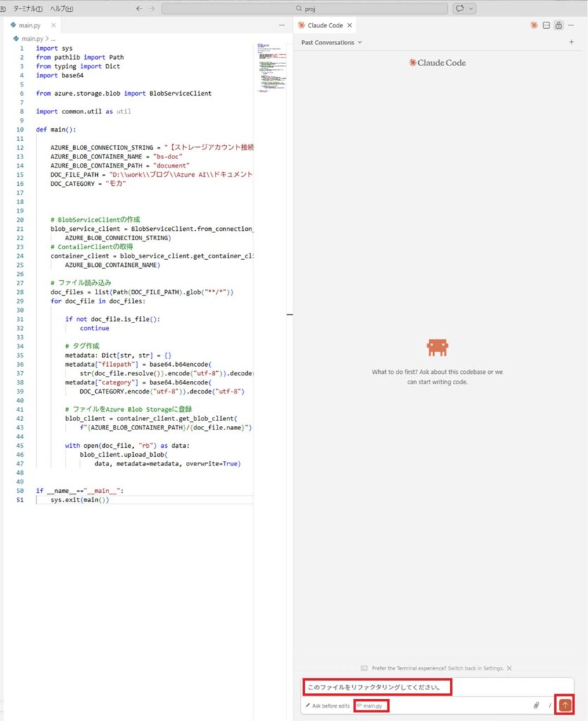Open the ヘルプ(H) menu
This screenshot has width=588, height=721.
pyautogui.click(x=61, y=8)
